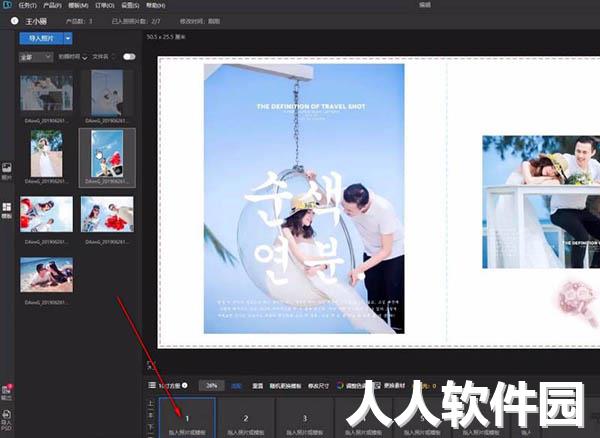Click the large swing-chair photo on canvas
This screenshot has height=438, width=600.
coord(304,199)
